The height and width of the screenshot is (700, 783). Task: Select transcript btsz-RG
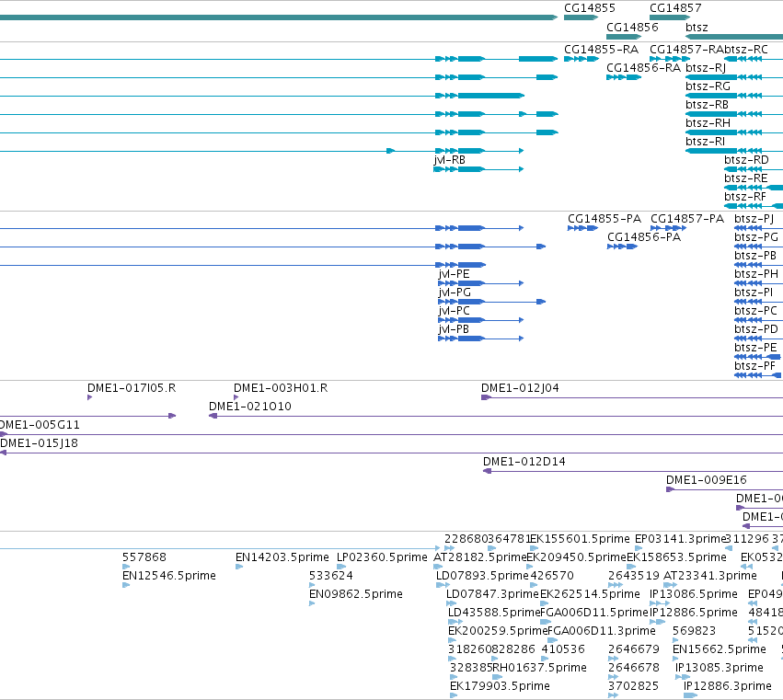click(708, 86)
